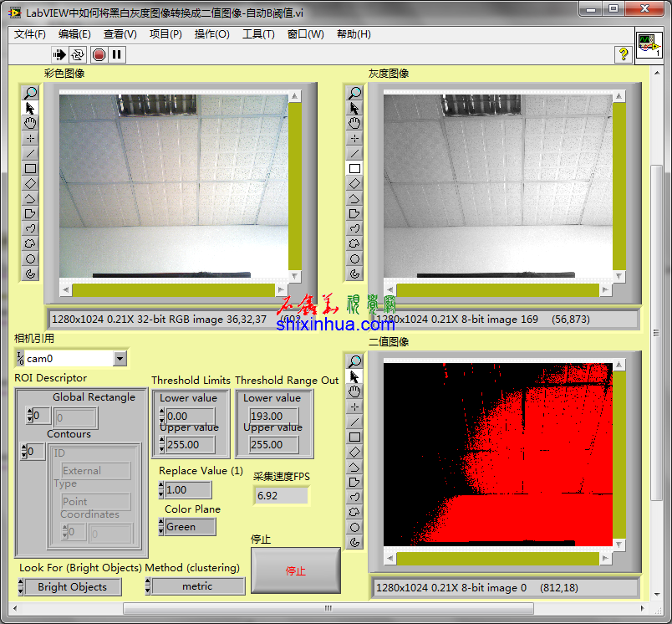Open the Bright Objects selection ring
The width and height of the screenshot is (672, 624).
pyautogui.click(x=72, y=587)
